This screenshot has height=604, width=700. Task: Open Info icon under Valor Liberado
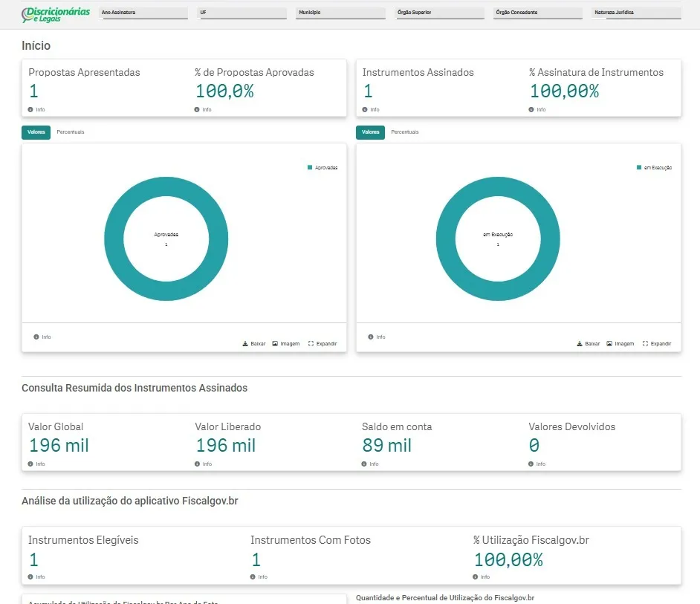198,464
